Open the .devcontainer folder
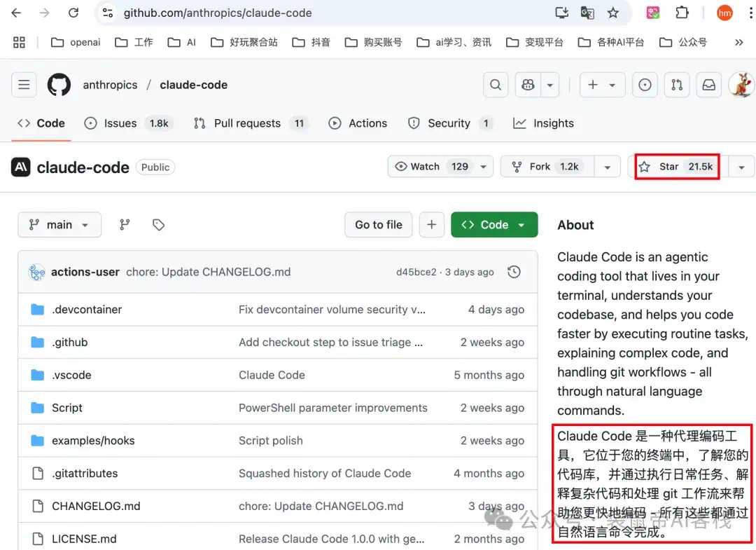 click(87, 310)
